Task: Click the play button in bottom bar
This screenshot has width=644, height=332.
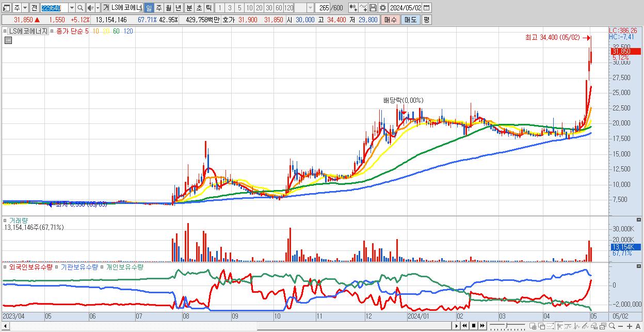Action: (x=457, y=326)
